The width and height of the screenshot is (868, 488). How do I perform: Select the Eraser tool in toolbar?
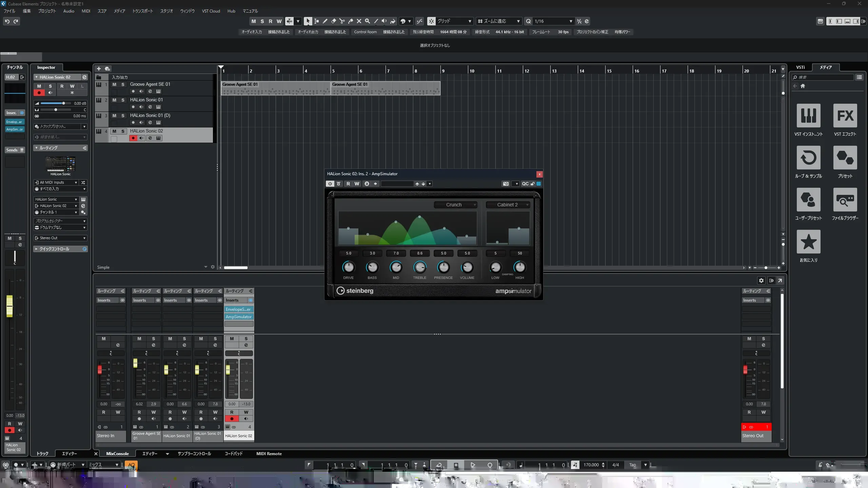(333, 21)
